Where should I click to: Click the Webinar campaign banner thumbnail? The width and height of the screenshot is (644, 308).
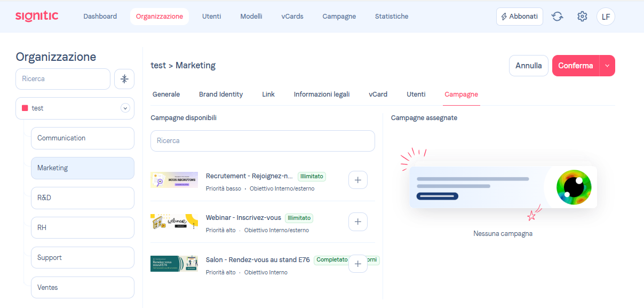coord(174,222)
